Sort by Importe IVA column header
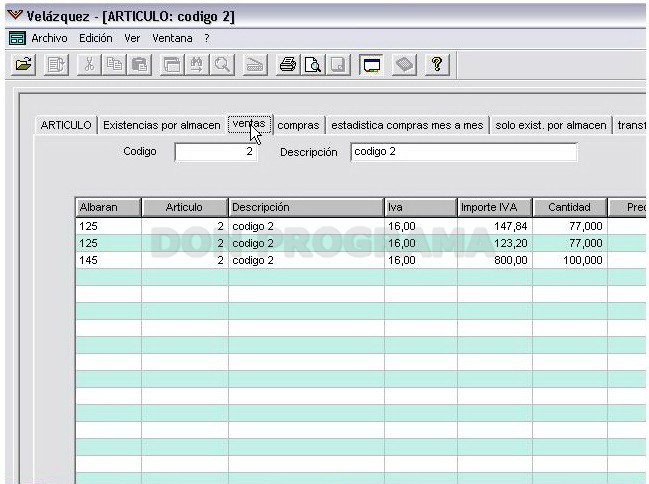 495,207
